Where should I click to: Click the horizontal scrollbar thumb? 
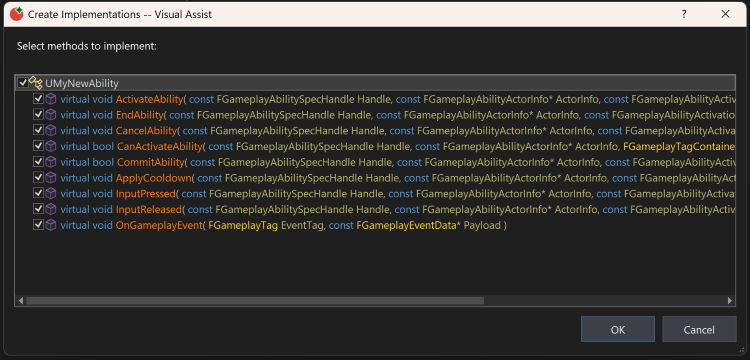click(255, 301)
